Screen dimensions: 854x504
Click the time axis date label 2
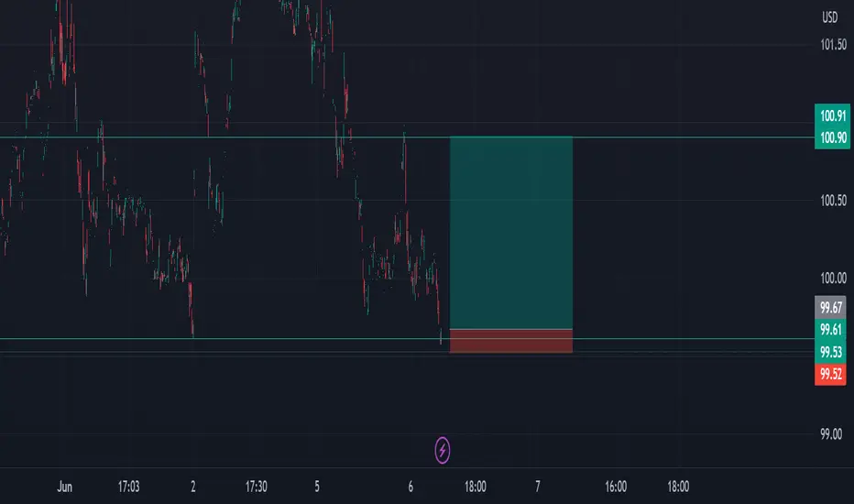pyautogui.click(x=192, y=487)
